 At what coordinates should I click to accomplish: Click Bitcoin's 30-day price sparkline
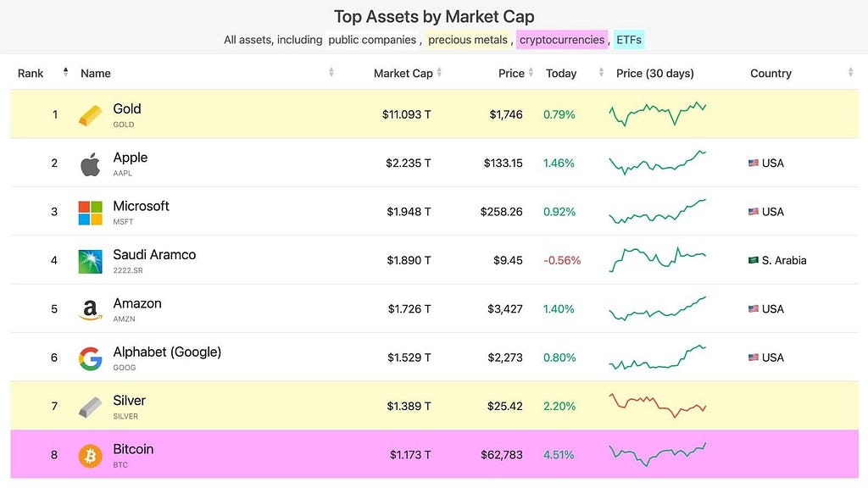pyautogui.click(x=658, y=455)
